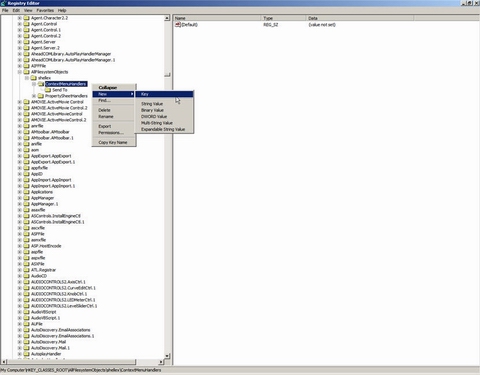
Task: Click the Send To folder icon
Action: click(48, 90)
